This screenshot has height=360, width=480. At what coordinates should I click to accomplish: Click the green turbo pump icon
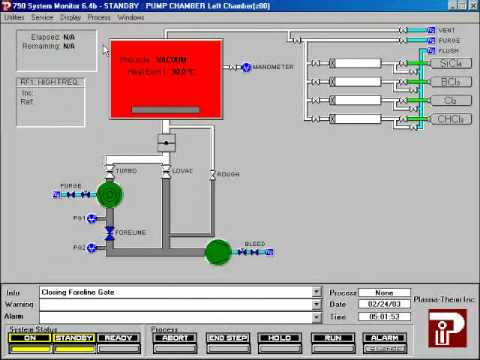110,195
